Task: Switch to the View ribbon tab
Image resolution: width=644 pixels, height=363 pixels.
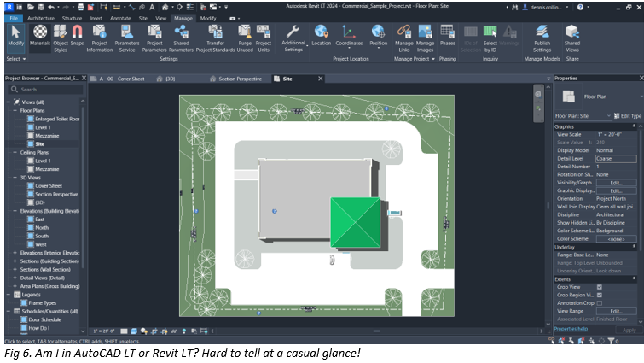Action: pos(160,19)
